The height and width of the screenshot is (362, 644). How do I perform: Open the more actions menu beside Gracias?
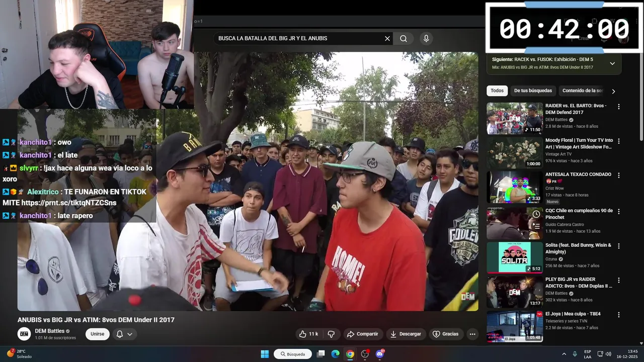click(472, 334)
